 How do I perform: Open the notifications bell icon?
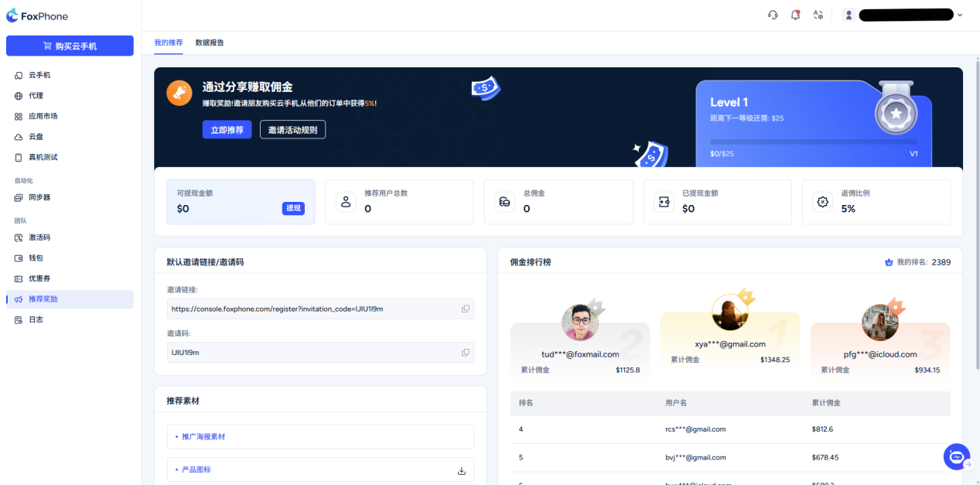[x=795, y=15]
